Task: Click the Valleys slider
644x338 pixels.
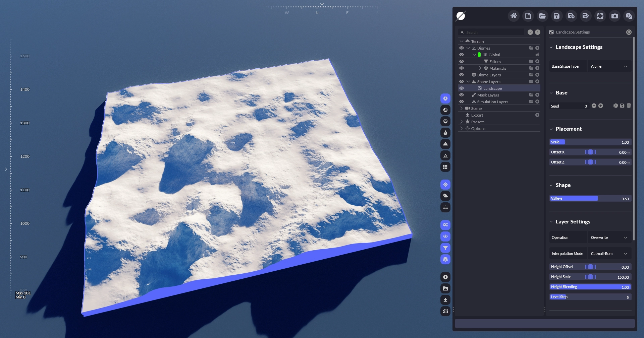Action: click(590, 198)
